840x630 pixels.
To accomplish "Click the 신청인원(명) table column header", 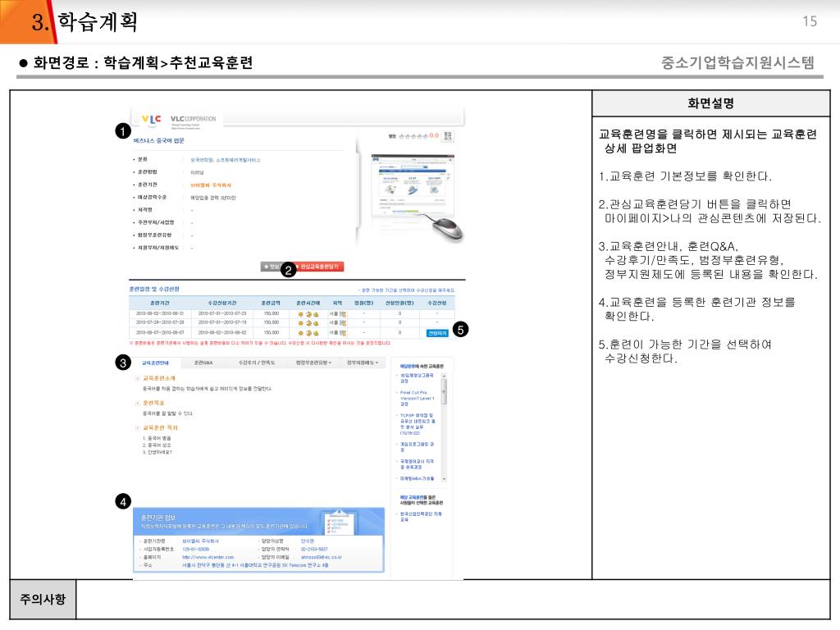I will tap(399, 304).
